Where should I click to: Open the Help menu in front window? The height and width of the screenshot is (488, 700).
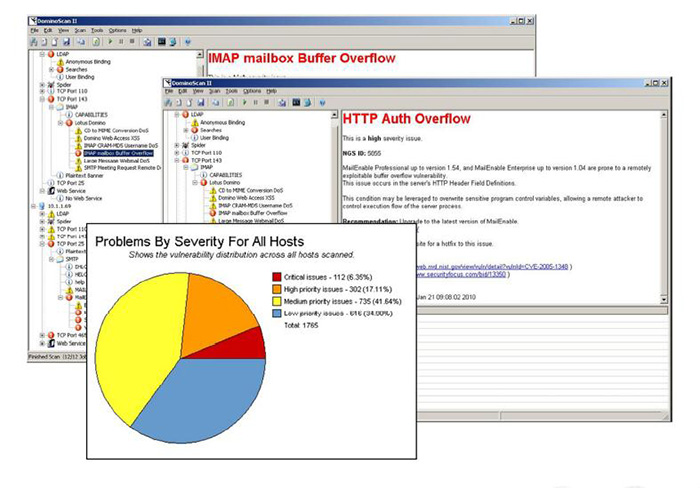[x=271, y=91]
